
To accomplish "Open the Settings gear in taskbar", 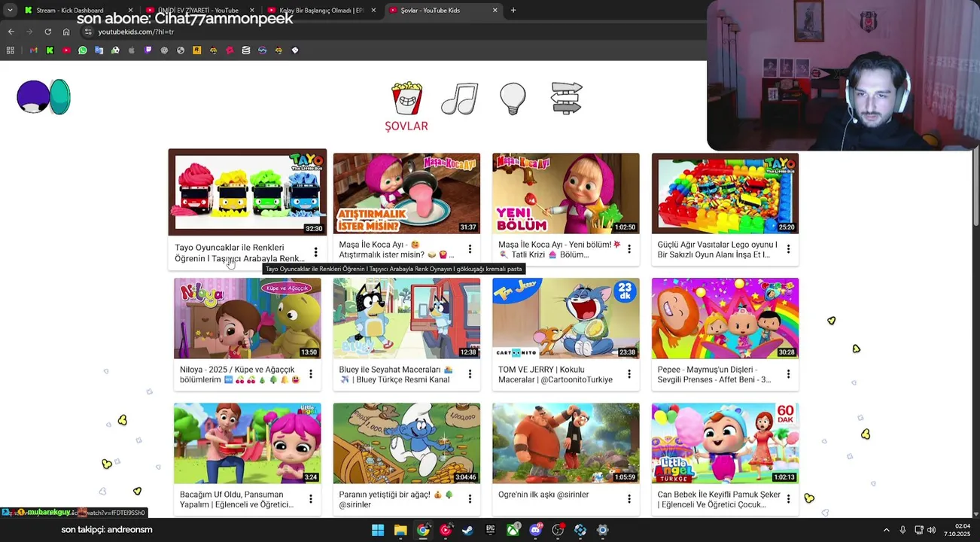I will tap(602, 530).
